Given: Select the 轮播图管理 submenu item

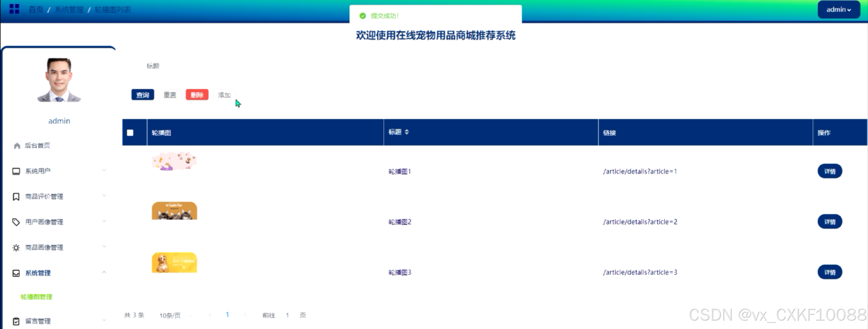Looking at the screenshot, I should [x=36, y=297].
